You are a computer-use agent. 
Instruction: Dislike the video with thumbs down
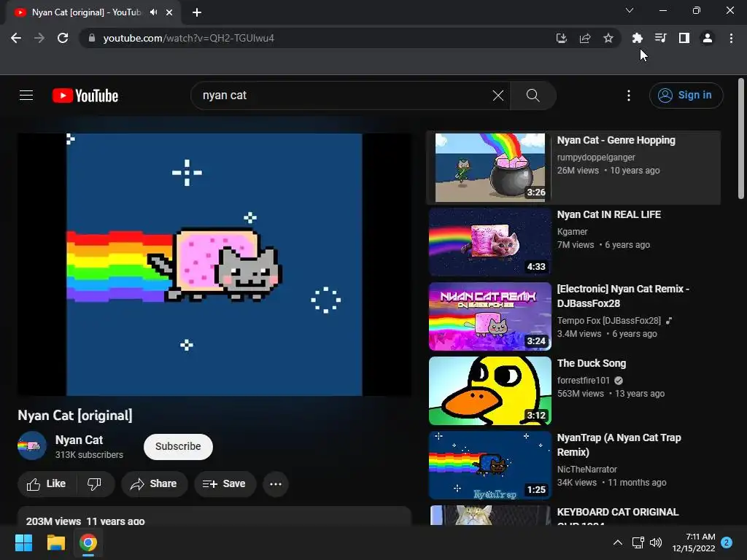95,484
